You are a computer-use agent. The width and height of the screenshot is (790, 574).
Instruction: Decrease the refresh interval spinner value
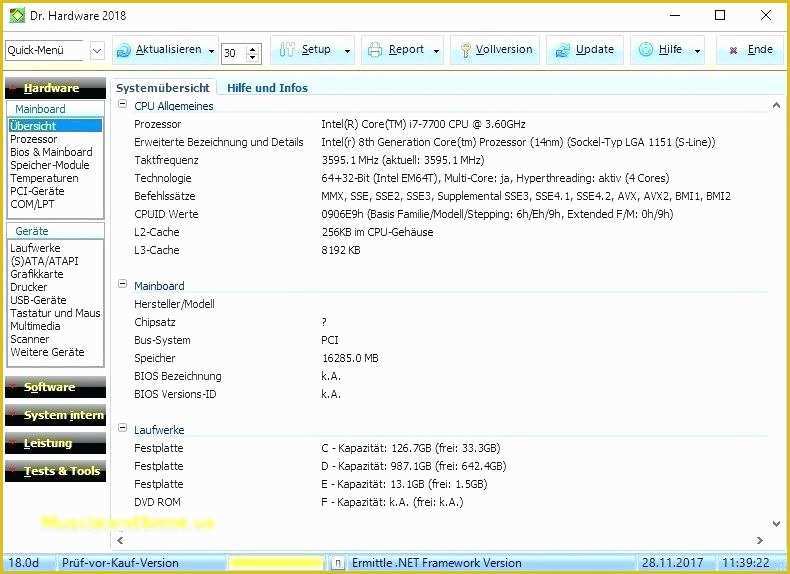(x=253, y=57)
